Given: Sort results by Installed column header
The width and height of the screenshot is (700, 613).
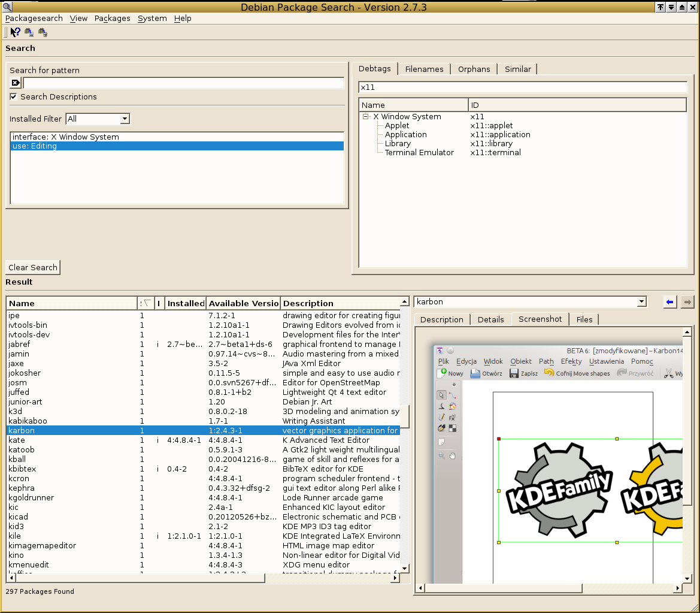Looking at the screenshot, I should pos(186,303).
